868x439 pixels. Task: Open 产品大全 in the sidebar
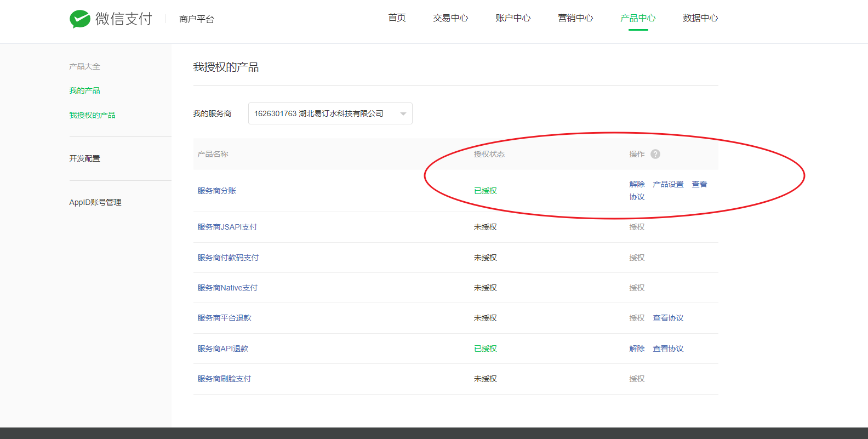[84, 66]
